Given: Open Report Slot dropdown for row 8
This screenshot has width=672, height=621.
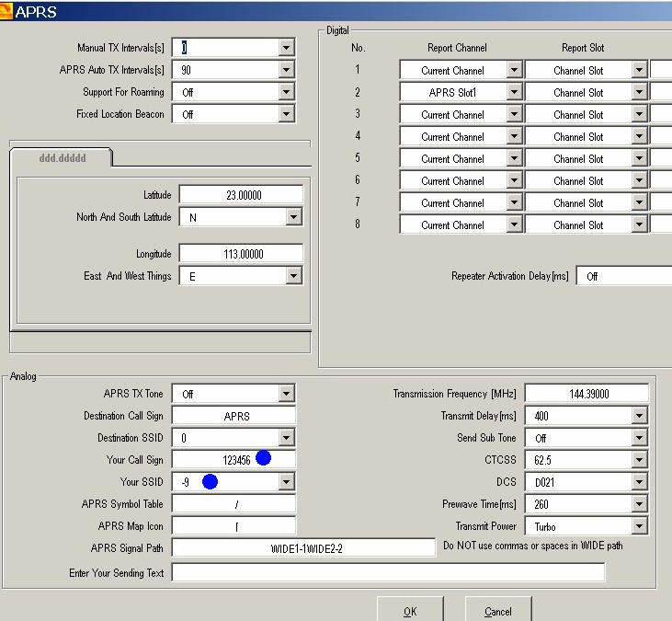Looking at the screenshot, I should pos(639,224).
